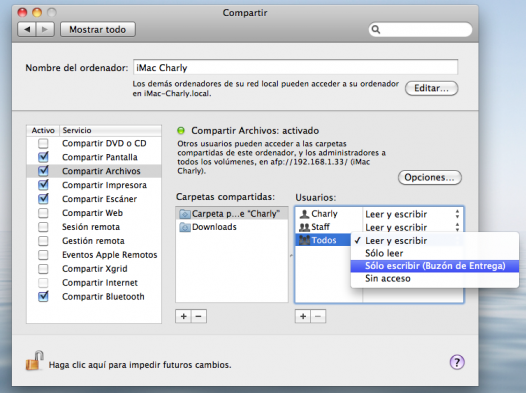526x393 pixels.
Task: Click the Editar... button
Action: 431,88
